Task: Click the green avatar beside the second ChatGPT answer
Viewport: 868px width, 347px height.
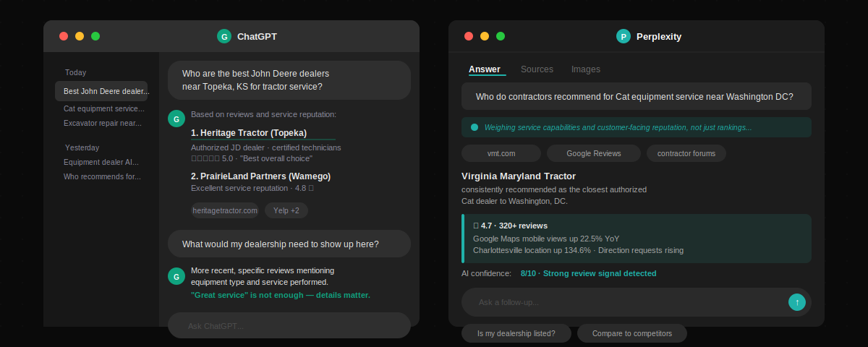Action: pos(176,276)
